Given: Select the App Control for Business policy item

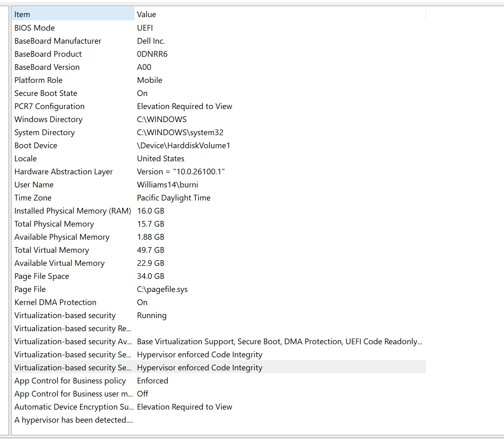Looking at the screenshot, I should (x=70, y=381).
